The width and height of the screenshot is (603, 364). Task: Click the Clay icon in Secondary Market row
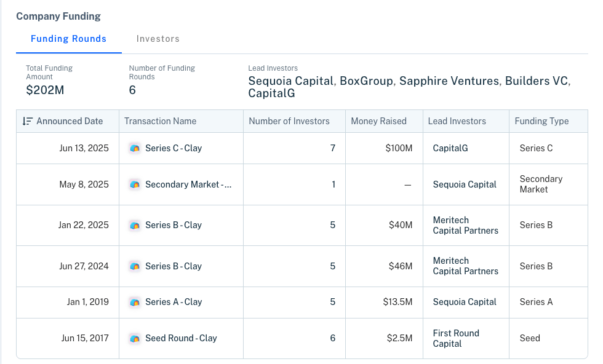tap(135, 184)
